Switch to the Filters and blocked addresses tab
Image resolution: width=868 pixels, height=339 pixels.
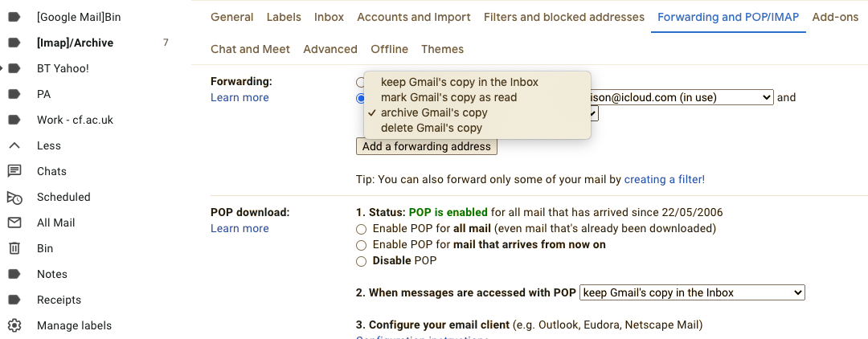click(563, 17)
